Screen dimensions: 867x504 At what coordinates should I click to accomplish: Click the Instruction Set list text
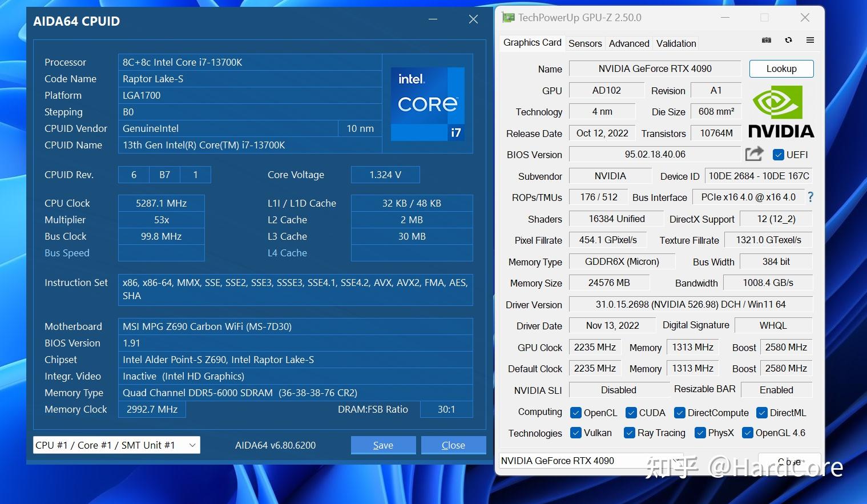296,289
